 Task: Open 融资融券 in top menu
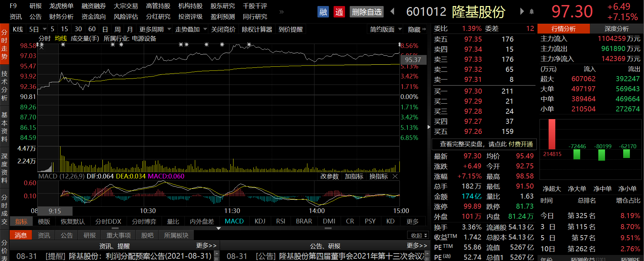[x=94, y=6]
